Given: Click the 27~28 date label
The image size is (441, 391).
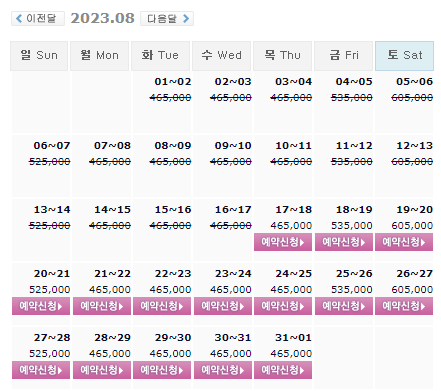Looking at the screenshot, I should pos(52,338).
